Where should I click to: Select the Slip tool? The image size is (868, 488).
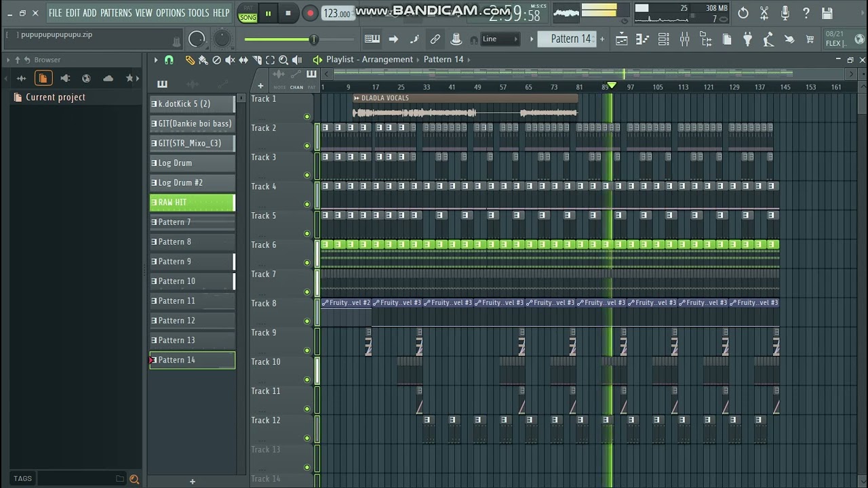pyautogui.click(x=243, y=60)
